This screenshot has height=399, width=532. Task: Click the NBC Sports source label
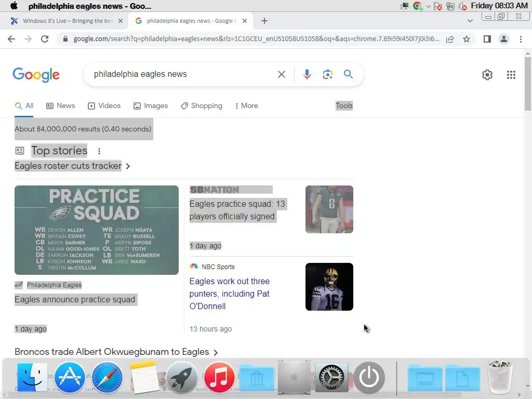pyautogui.click(x=218, y=267)
